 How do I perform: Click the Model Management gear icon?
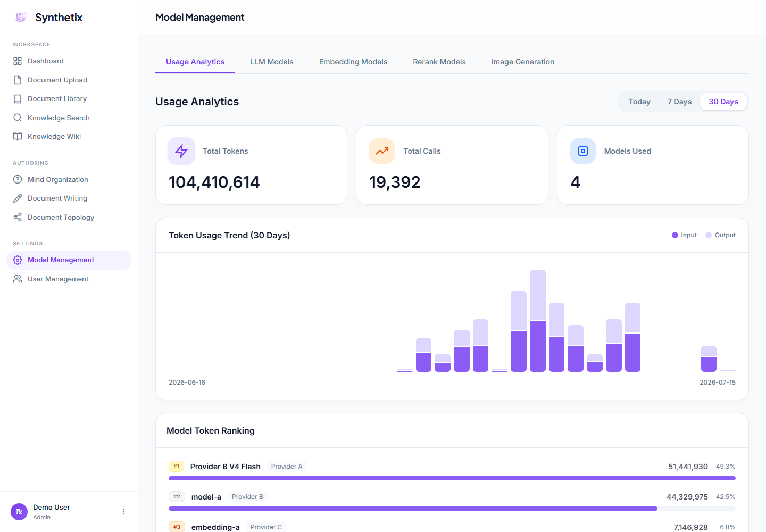tap(18, 260)
